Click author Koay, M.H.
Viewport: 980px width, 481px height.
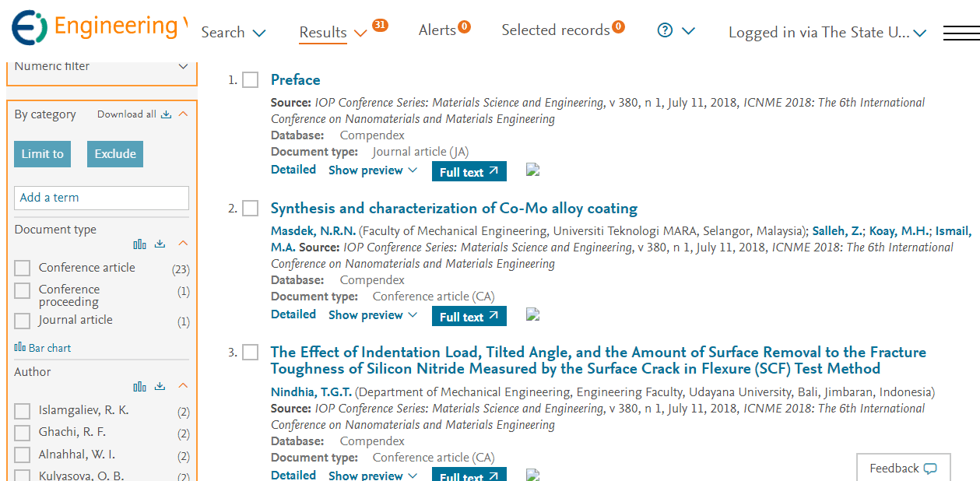[x=898, y=230]
